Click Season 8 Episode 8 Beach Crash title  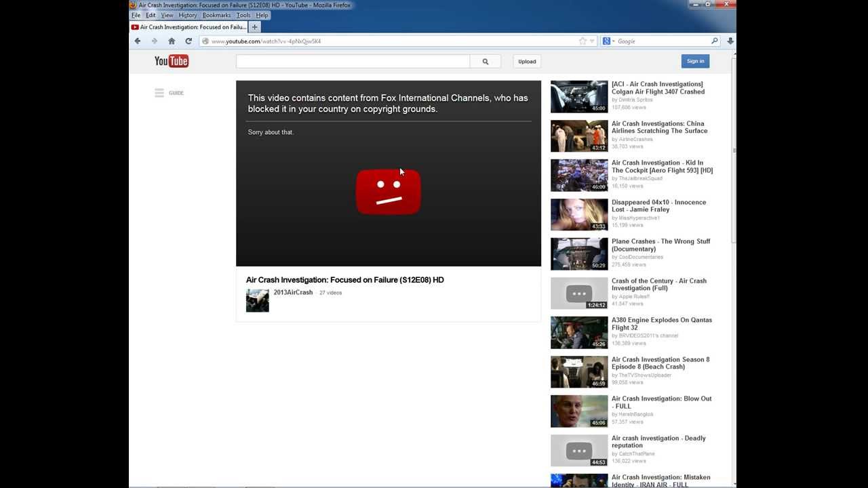pyautogui.click(x=660, y=363)
